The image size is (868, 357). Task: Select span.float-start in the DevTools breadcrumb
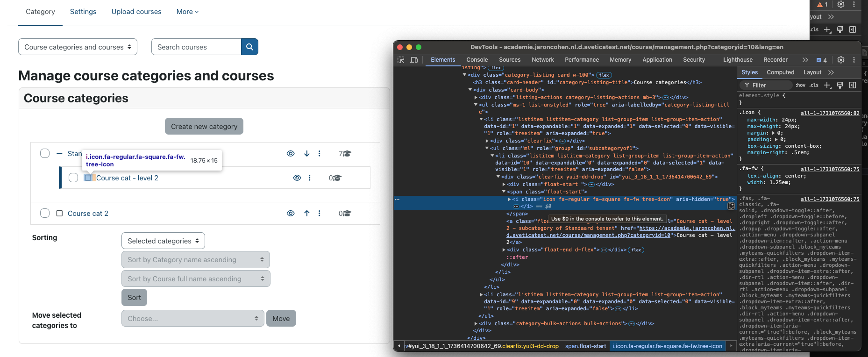585,346
